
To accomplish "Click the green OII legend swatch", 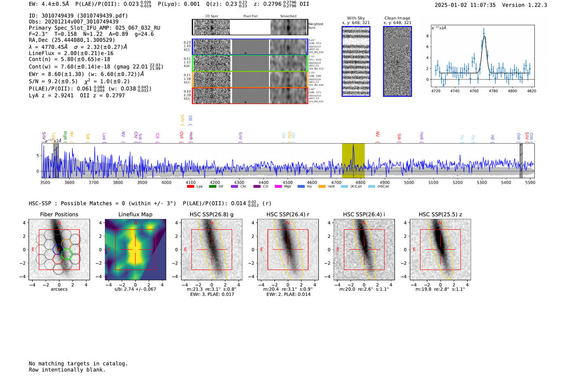I will click(212, 186).
